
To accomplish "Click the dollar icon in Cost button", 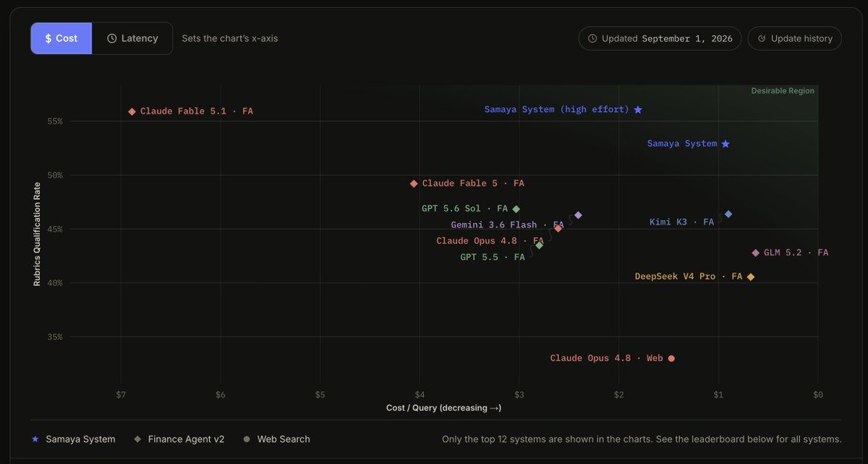I will (x=48, y=38).
